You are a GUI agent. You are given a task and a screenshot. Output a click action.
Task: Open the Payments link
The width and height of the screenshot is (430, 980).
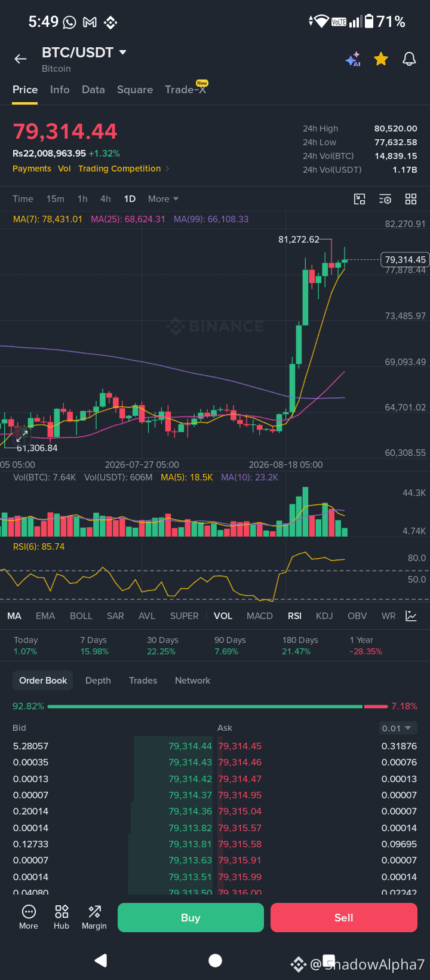(32, 169)
